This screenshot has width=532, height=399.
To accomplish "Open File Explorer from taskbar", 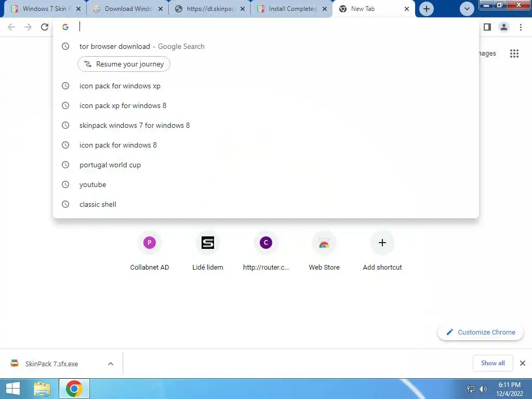I will tap(42, 389).
